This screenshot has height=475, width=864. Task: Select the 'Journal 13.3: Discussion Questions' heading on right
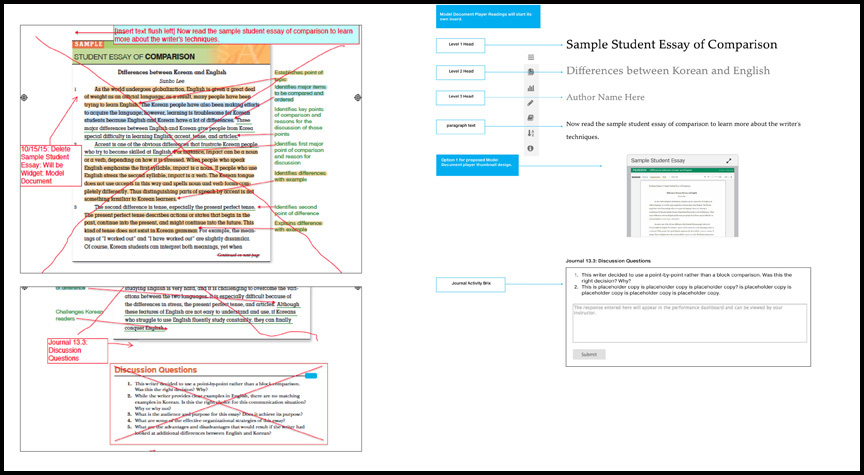point(608,261)
